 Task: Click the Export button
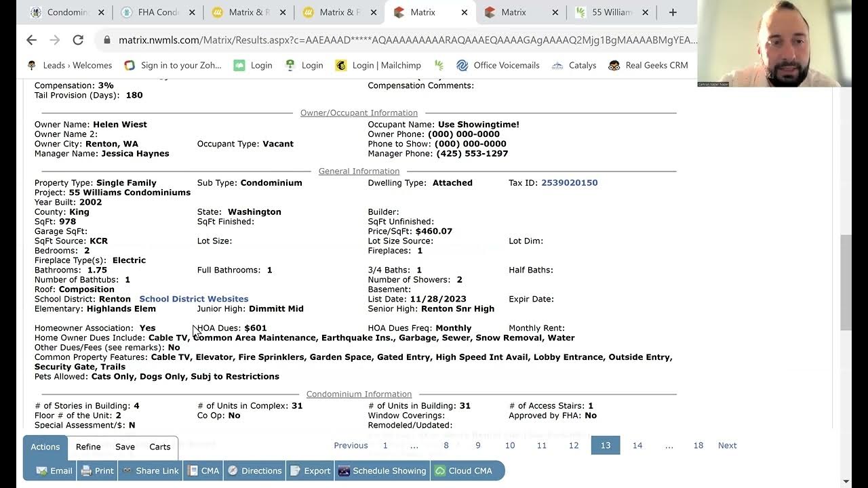click(311, 470)
